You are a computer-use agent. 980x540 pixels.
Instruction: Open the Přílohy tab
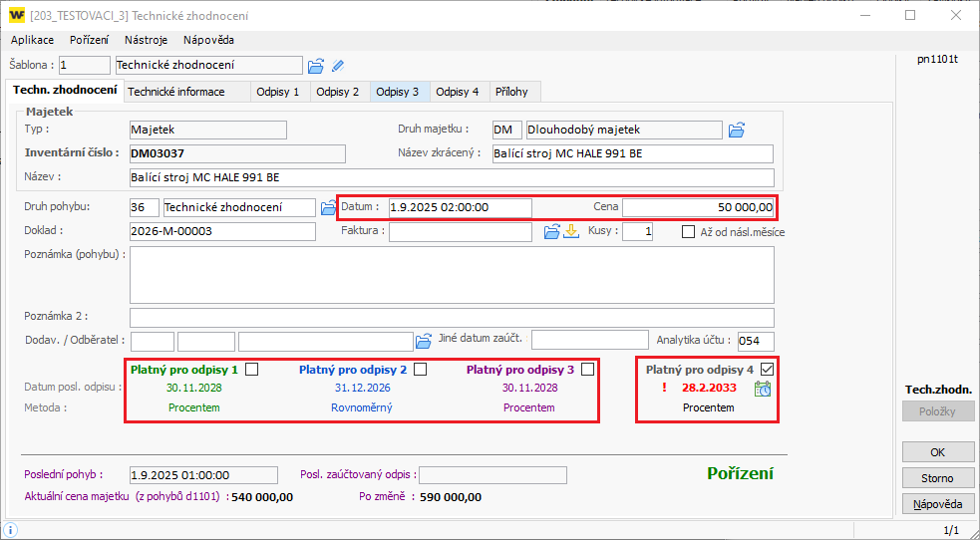pyautogui.click(x=511, y=92)
